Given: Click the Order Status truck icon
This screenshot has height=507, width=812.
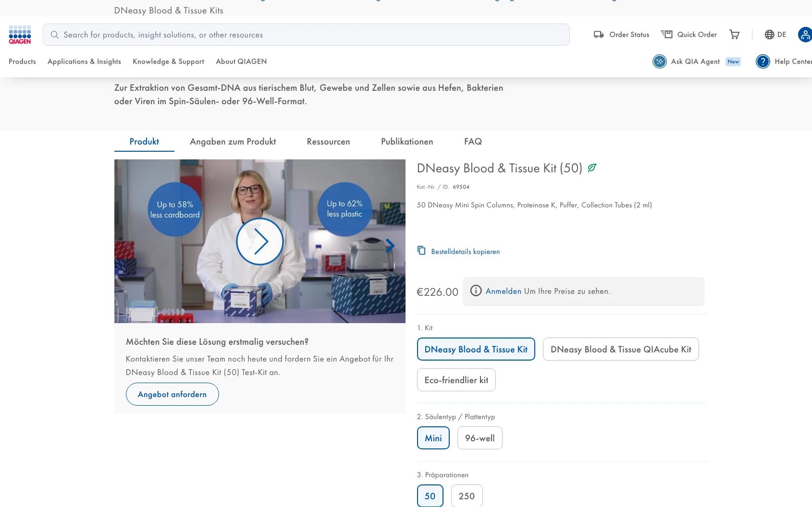Looking at the screenshot, I should [x=599, y=35].
